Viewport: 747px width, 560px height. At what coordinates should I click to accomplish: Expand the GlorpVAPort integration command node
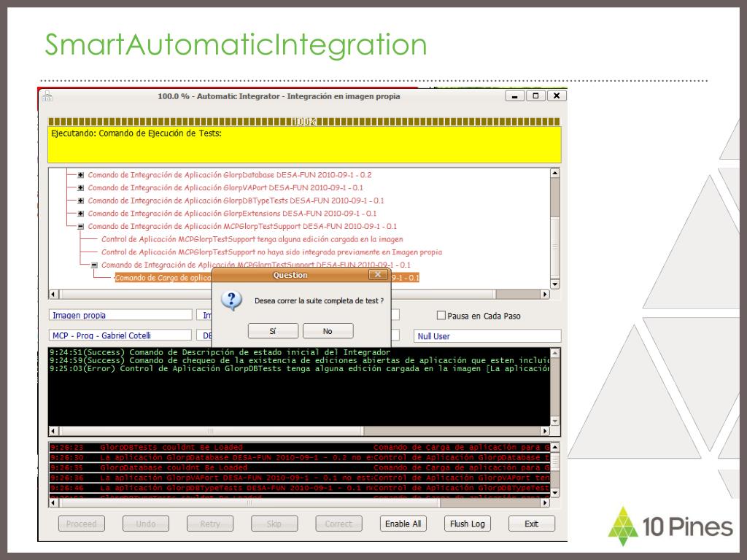coord(81,188)
